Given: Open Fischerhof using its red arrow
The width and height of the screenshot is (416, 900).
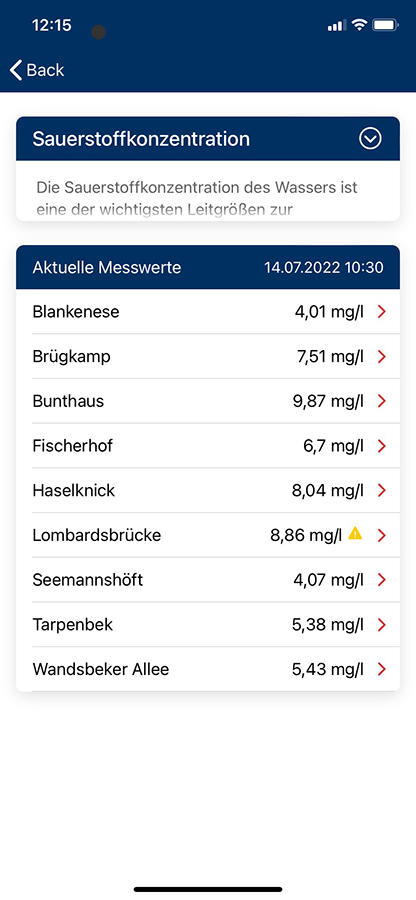Looking at the screenshot, I should click(x=382, y=446).
